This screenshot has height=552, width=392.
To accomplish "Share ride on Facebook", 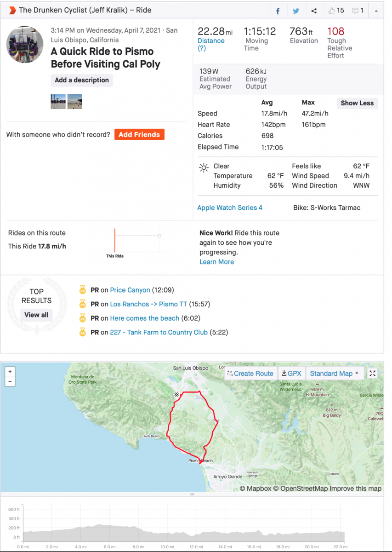I will tap(278, 11).
